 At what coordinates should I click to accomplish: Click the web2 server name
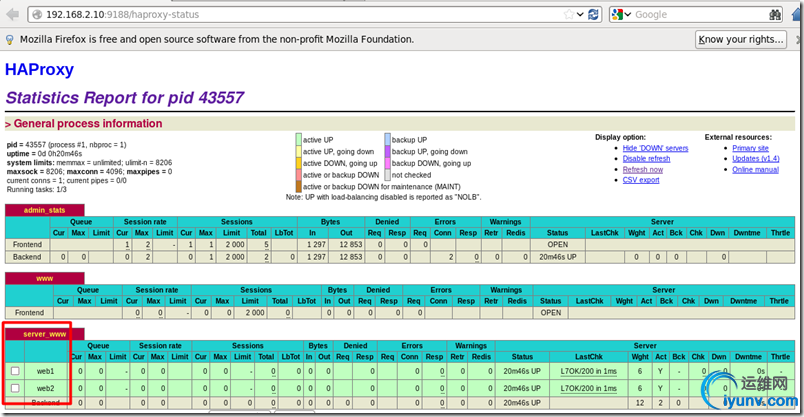click(x=45, y=388)
